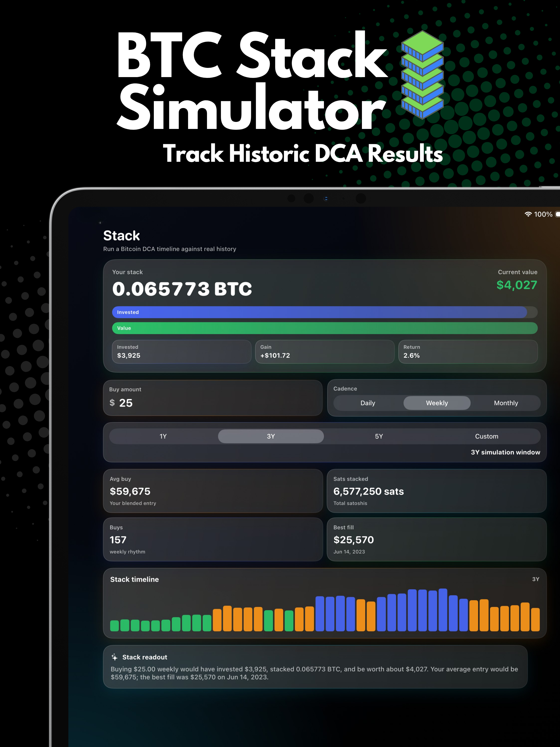The height and width of the screenshot is (747, 560).
Task: Open the Sats stacked 6,577,250 sats card
Action: 437,491
